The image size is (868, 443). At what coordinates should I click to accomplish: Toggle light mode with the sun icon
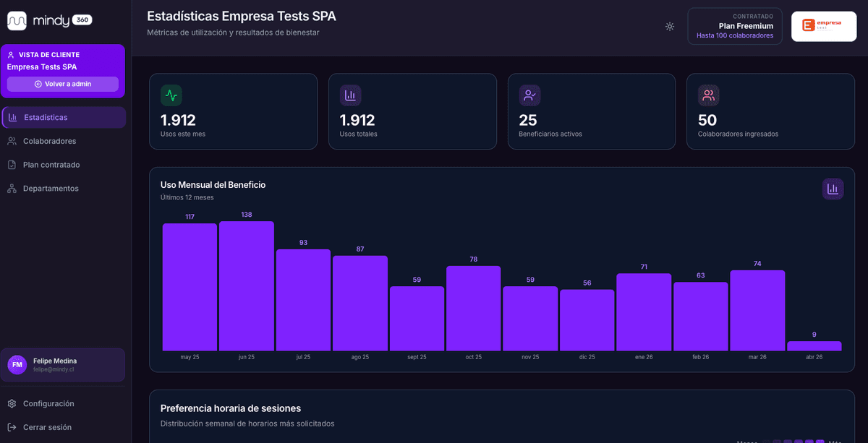(x=669, y=26)
